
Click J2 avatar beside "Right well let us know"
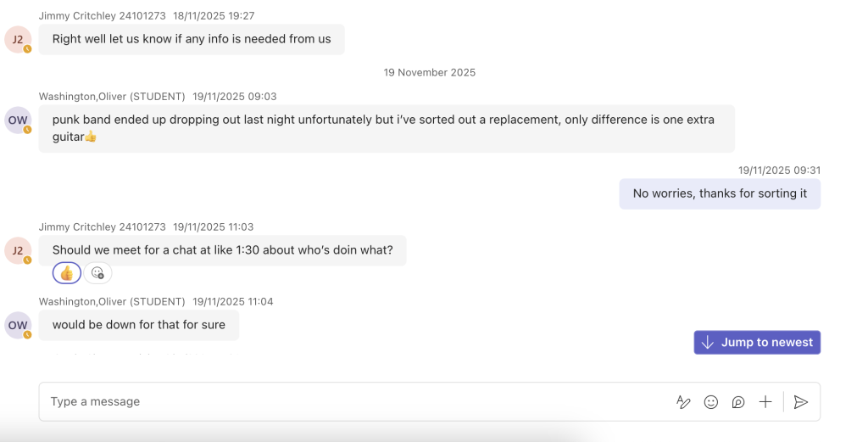click(x=18, y=39)
